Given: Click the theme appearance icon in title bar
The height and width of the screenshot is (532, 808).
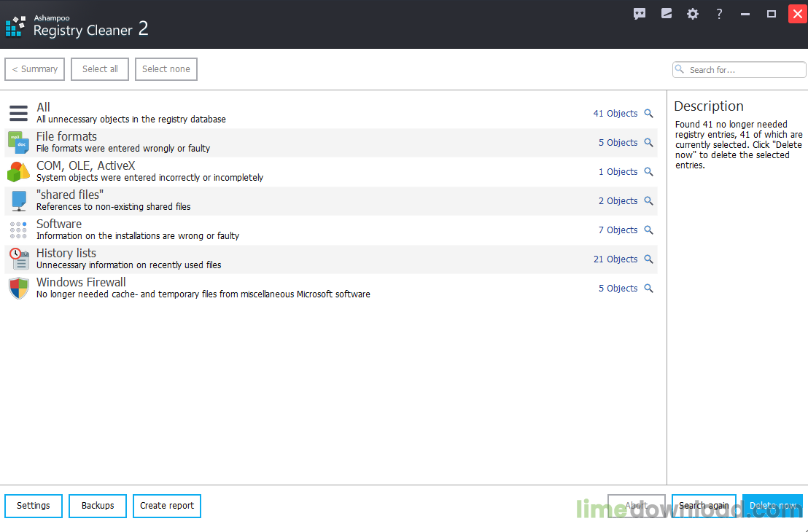Looking at the screenshot, I should pos(666,13).
